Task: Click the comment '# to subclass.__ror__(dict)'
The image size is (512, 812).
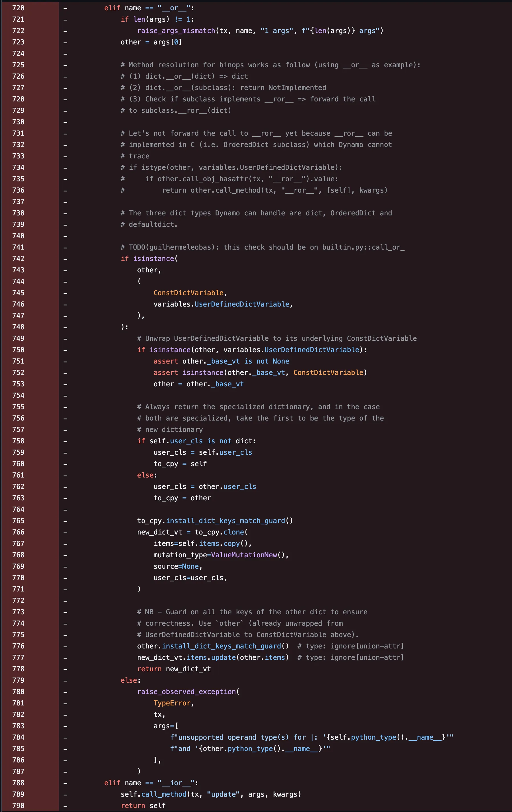Action: tap(176, 111)
